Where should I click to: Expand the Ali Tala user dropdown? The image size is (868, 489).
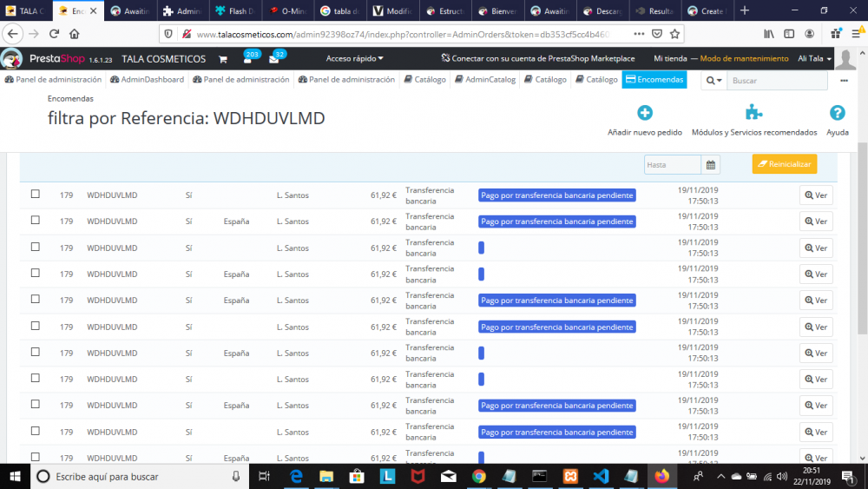pyautogui.click(x=814, y=58)
